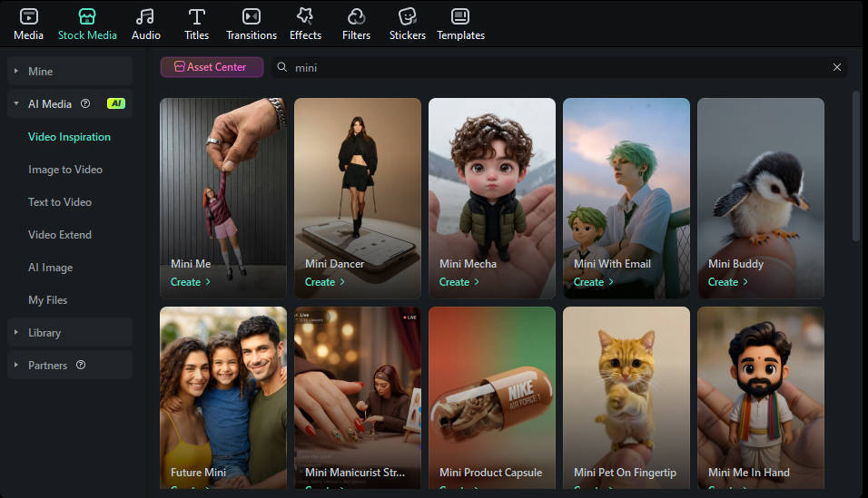The width and height of the screenshot is (868, 498).
Task: Open Text to Video
Action: tap(60, 202)
